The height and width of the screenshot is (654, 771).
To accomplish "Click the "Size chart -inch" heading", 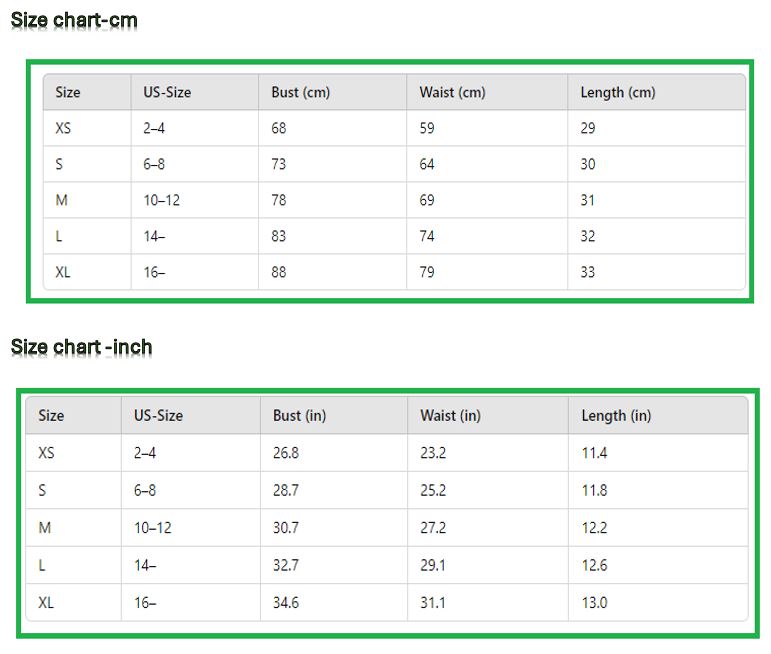I will tap(82, 347).
